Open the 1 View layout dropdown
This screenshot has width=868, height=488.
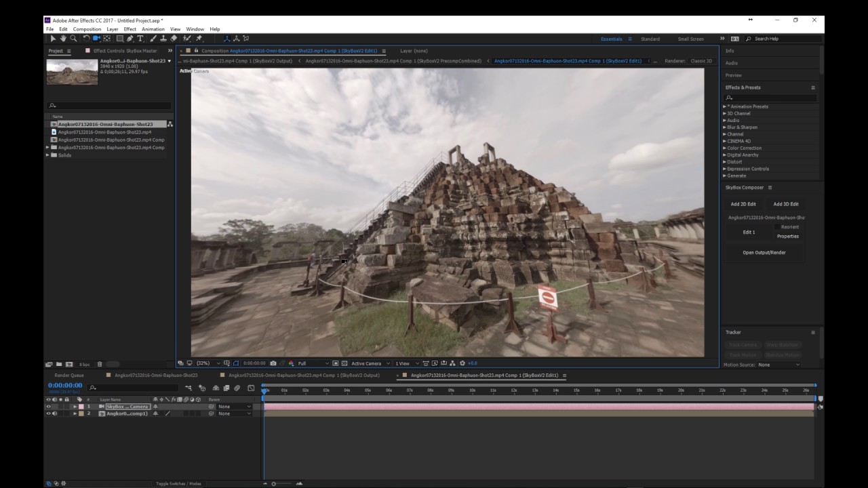[x=407, y=363]
